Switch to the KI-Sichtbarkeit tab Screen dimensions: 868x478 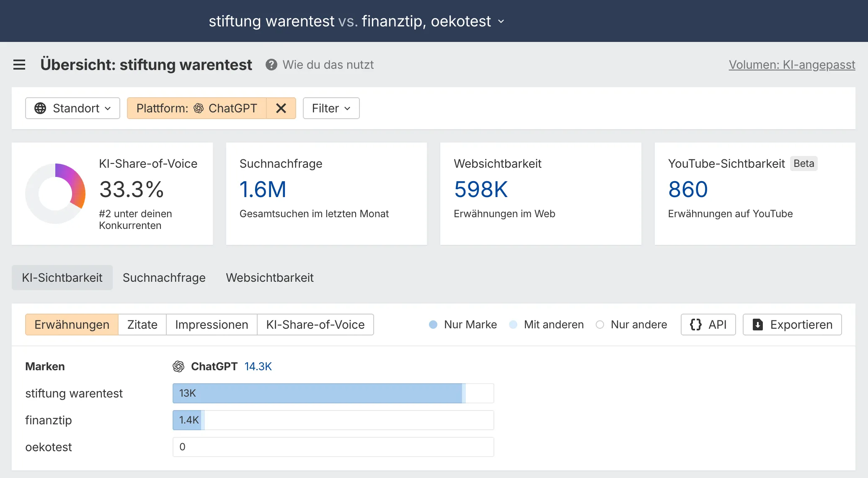[x=62, y=278]
